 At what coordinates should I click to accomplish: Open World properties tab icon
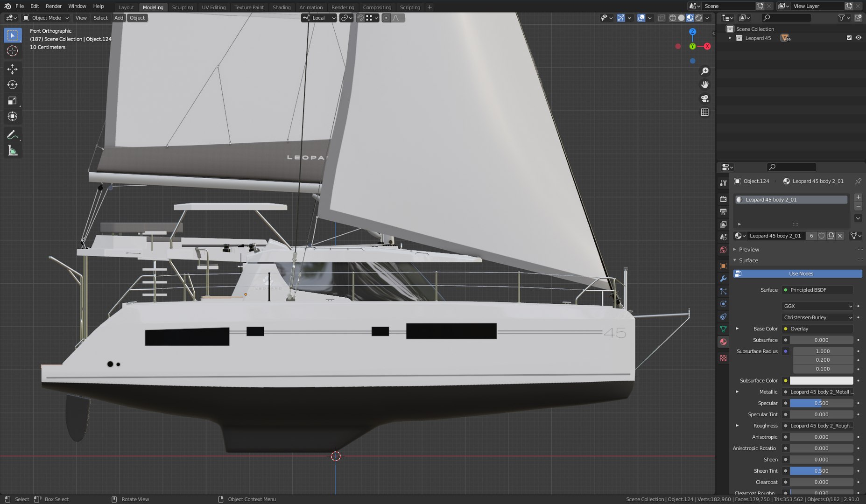click(723, 250)
